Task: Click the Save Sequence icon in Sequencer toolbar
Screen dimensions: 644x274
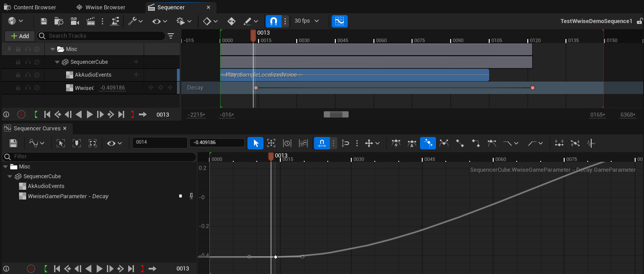Action: (x=43, y=21)
